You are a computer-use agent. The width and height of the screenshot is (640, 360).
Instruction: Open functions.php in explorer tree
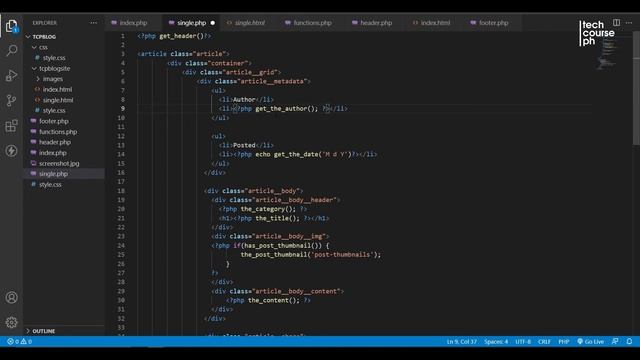tap(64, 132)
